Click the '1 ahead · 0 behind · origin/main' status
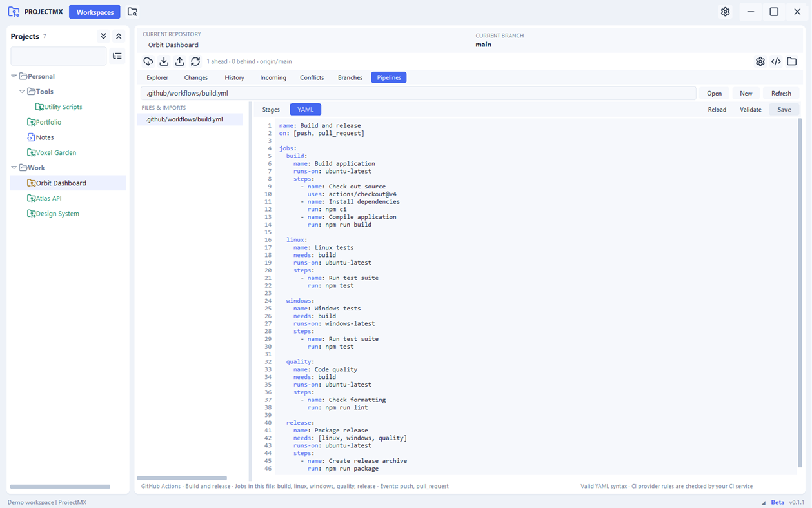Viewport: 812px width, 508px height. coord(250,61)
